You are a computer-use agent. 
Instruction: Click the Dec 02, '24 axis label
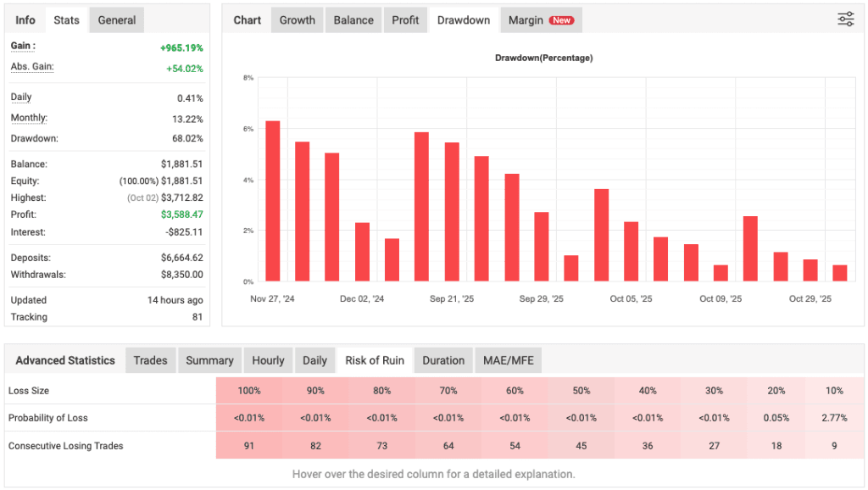point(362,299)
